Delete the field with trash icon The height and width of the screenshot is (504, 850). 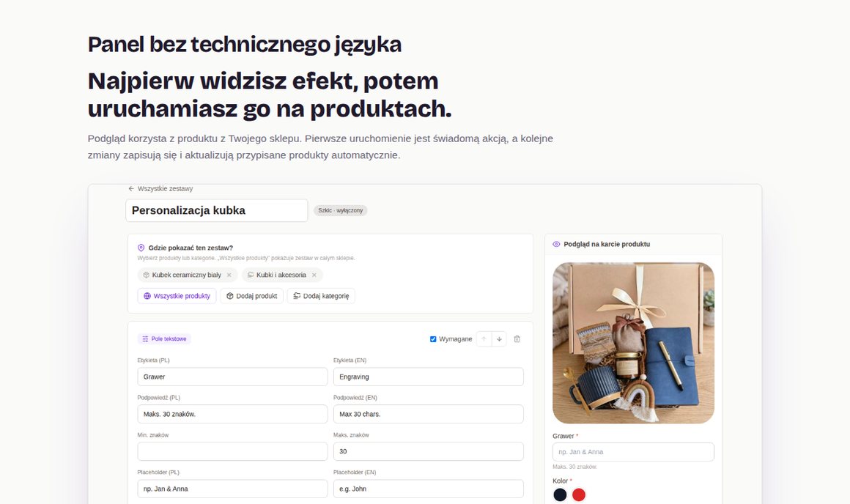tap(517, 339)
